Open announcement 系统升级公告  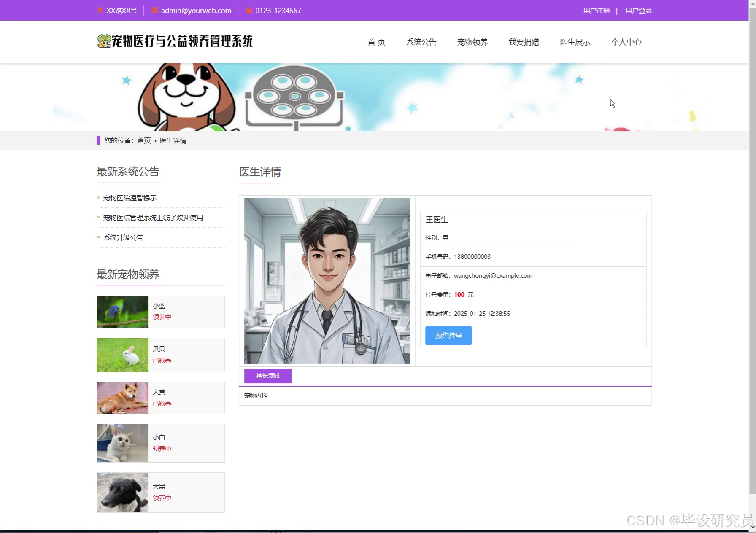click(x=123, y=237)
